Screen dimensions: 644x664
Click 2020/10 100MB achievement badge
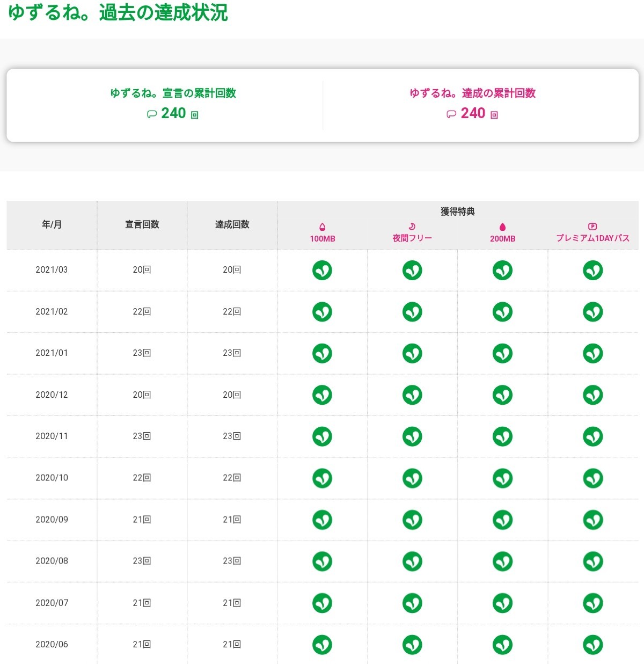(322, 478)
